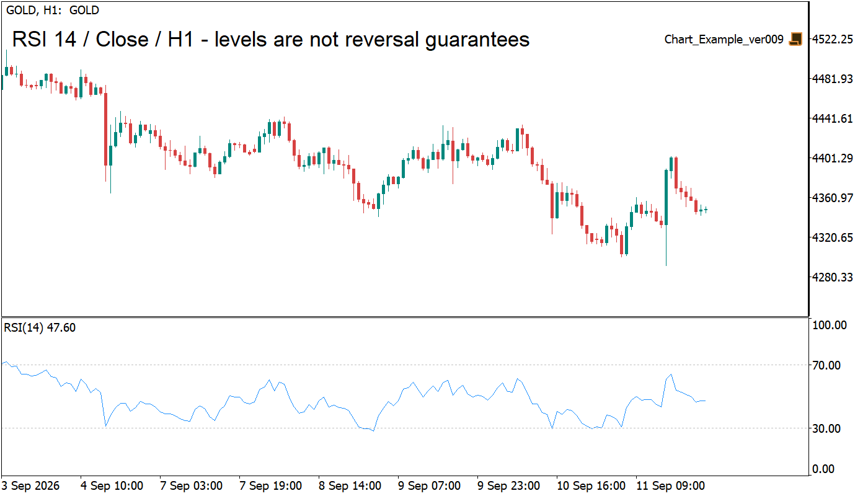The height and width of the screenshot is (496, 868).
Task: Pick the "7 Sep 19:00" time label
Action: coord(271,485)
